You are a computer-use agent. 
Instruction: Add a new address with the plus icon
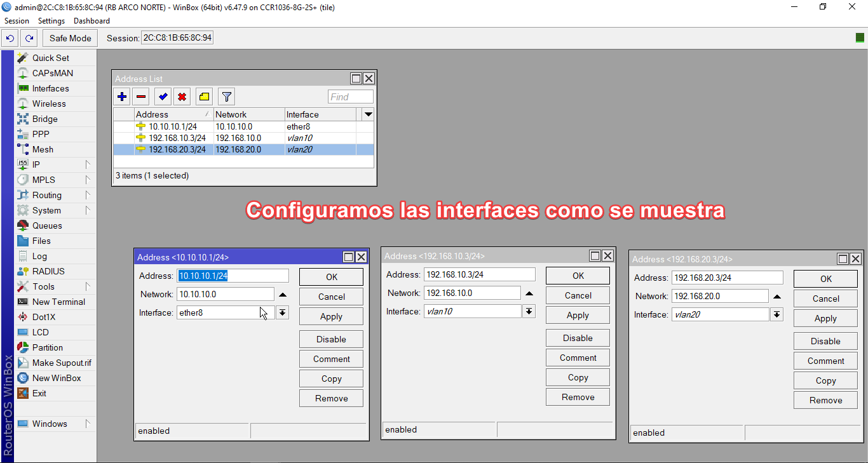point(122,96)
